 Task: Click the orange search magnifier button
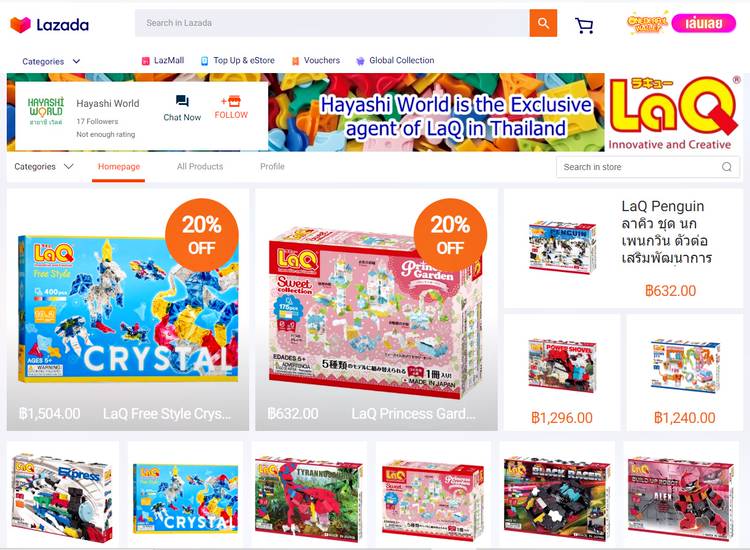[543, 23]
